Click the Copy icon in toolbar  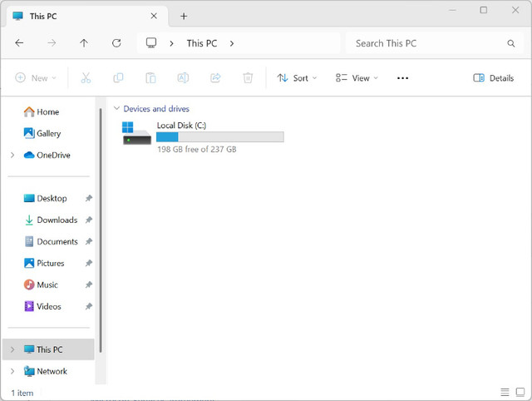coord(118,78)
